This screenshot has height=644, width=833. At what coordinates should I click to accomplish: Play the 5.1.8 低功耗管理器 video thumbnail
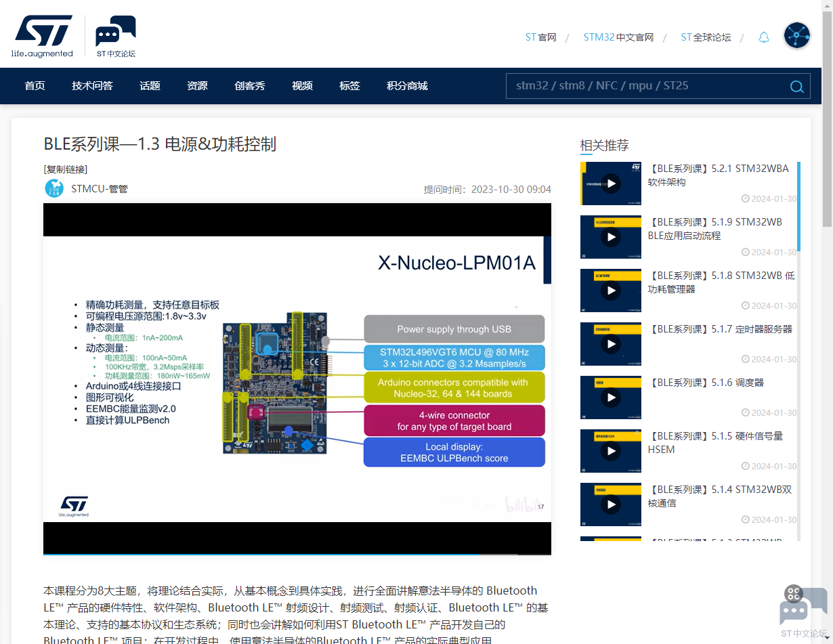point(611,291)
